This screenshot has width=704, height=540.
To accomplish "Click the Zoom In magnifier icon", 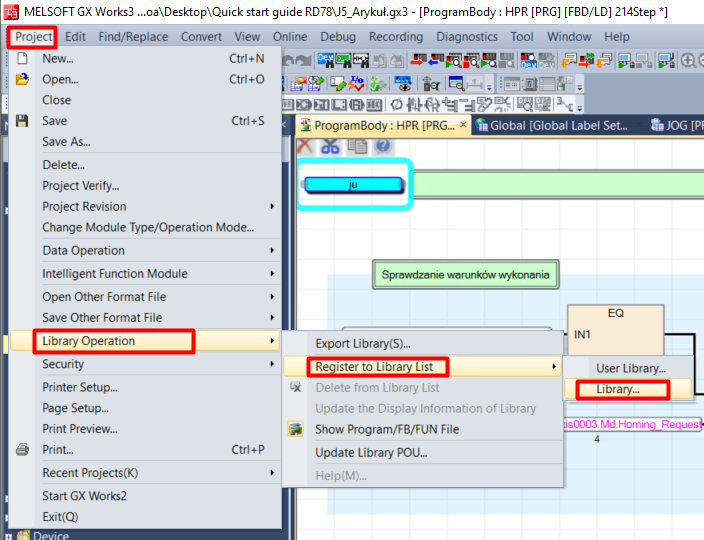I will (x=688, y=60).
